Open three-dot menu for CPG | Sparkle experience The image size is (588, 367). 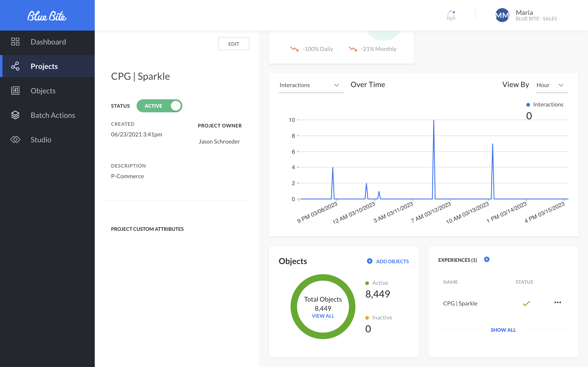[558, 302]
